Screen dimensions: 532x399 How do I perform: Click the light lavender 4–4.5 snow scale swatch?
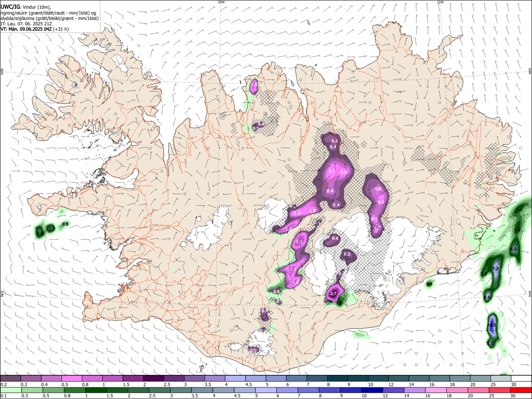tap(234, 378)
